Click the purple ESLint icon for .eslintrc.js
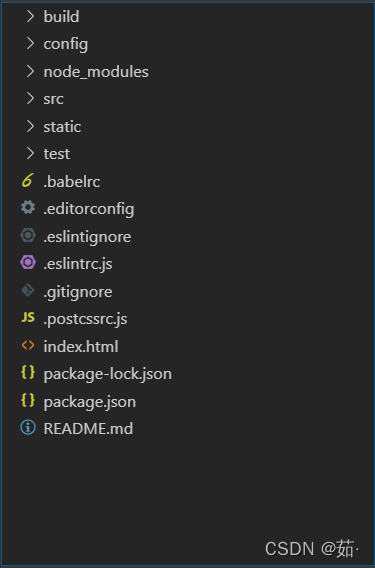This screenshot has width=375, height=568. pyautogui.click(x=28, y=262)
